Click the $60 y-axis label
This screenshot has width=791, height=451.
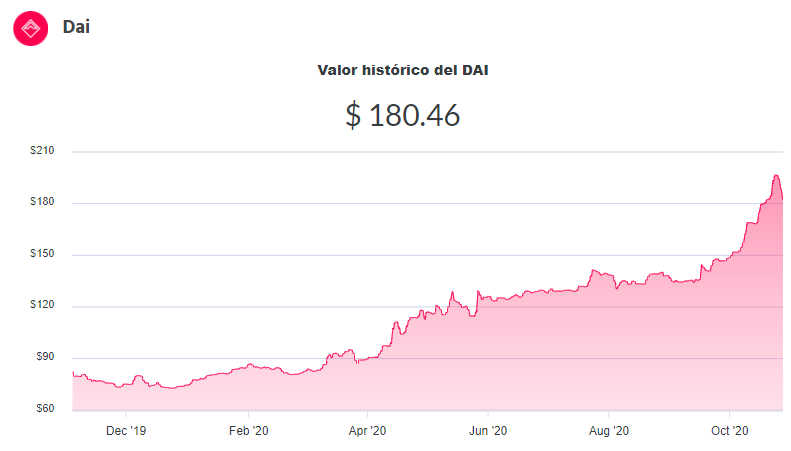click(46, 409)
